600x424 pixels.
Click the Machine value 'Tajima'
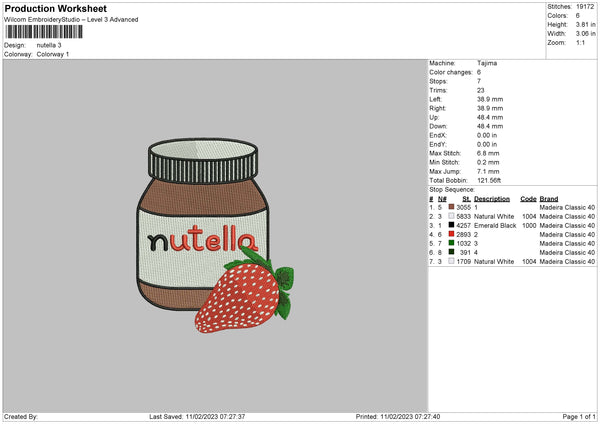487,63
